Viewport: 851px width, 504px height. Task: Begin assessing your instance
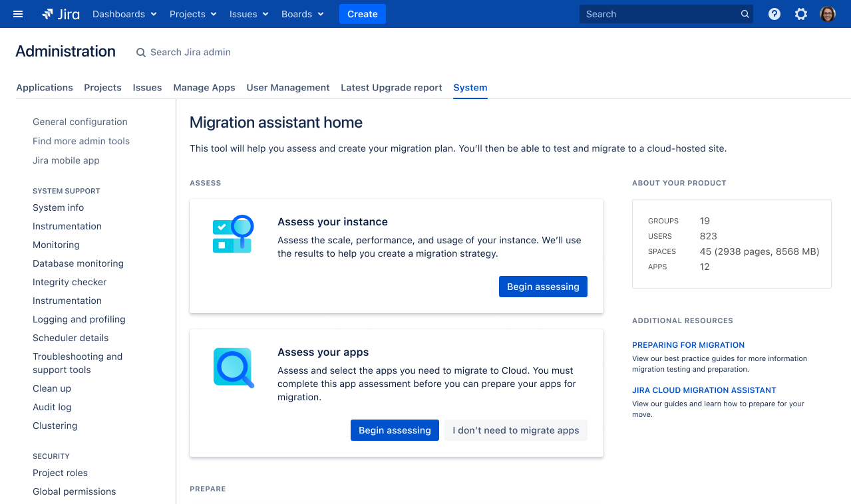pyautogui.click(x=543, y=287)
